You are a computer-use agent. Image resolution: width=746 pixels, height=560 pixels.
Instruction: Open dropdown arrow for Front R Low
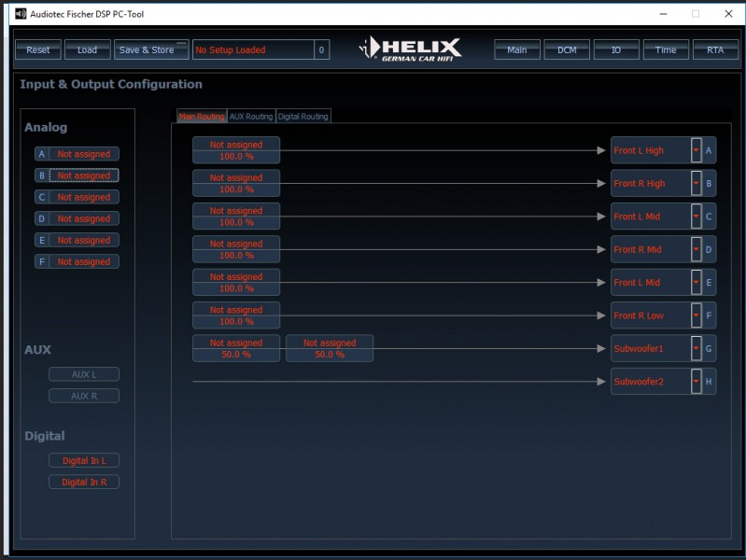point(696,315)
